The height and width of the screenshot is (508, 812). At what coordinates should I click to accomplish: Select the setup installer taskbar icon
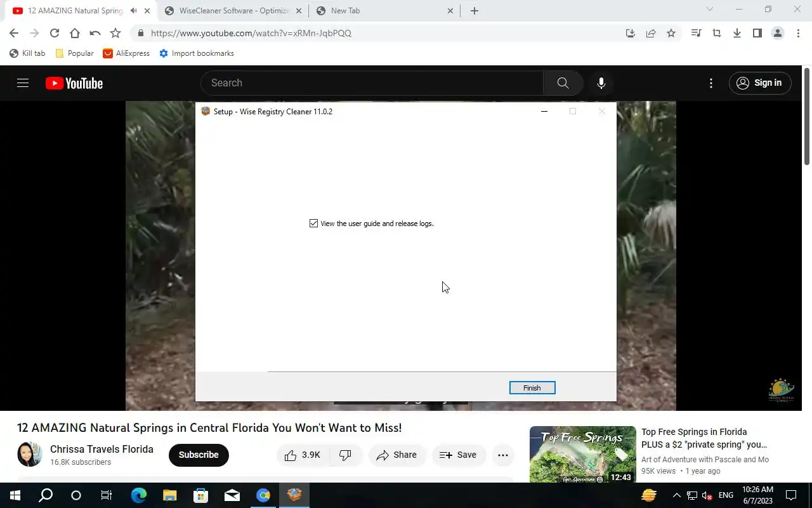click(x=294, y=495)
